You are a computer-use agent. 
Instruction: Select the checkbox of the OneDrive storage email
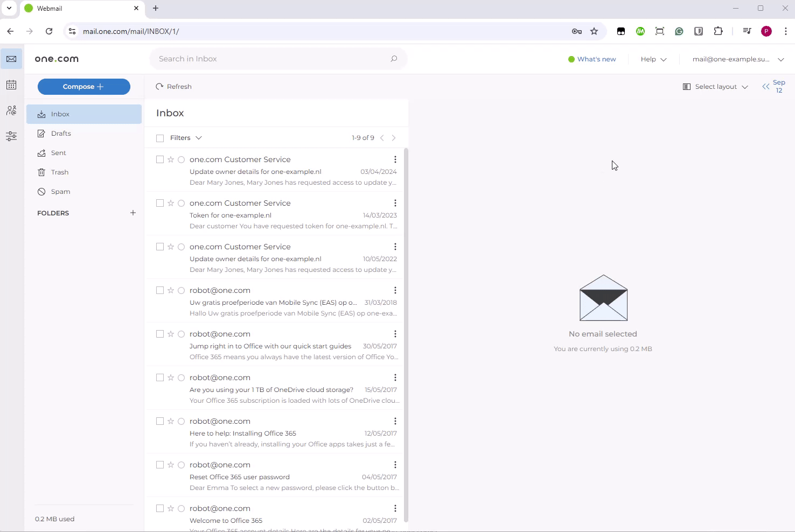click(159, 377)
